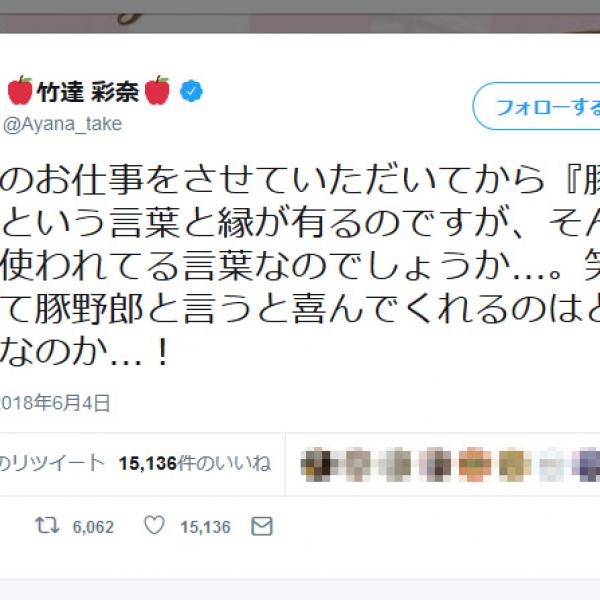Screen dimensions: 600x600
Task: Click the blue verified badge
Action: click(x=191, y=91)
